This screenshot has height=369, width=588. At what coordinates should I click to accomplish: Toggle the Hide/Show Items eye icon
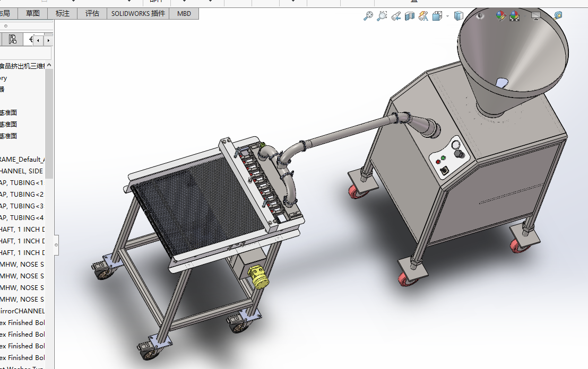click(x=480, y=16)
